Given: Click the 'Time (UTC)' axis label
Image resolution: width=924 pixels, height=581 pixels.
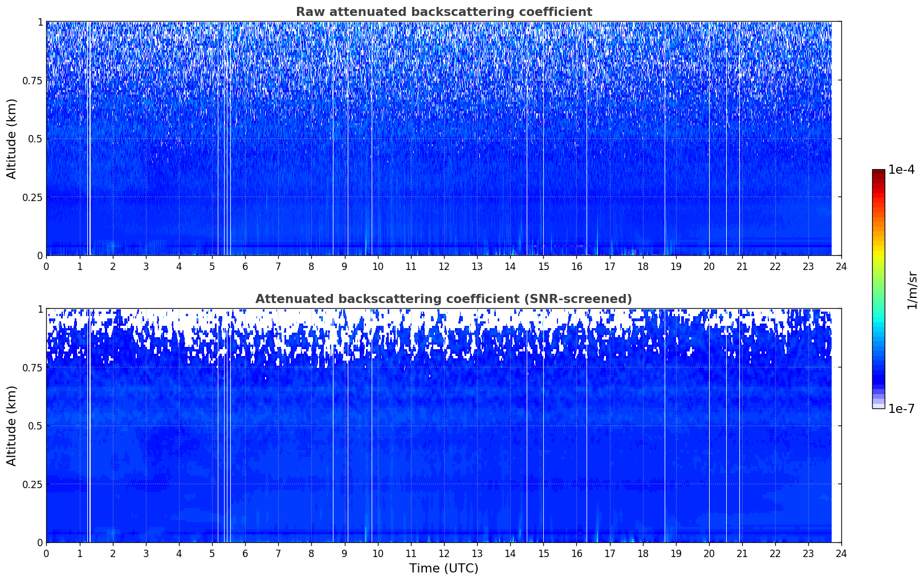Looking at the screenshot, I should pos(443,568).
